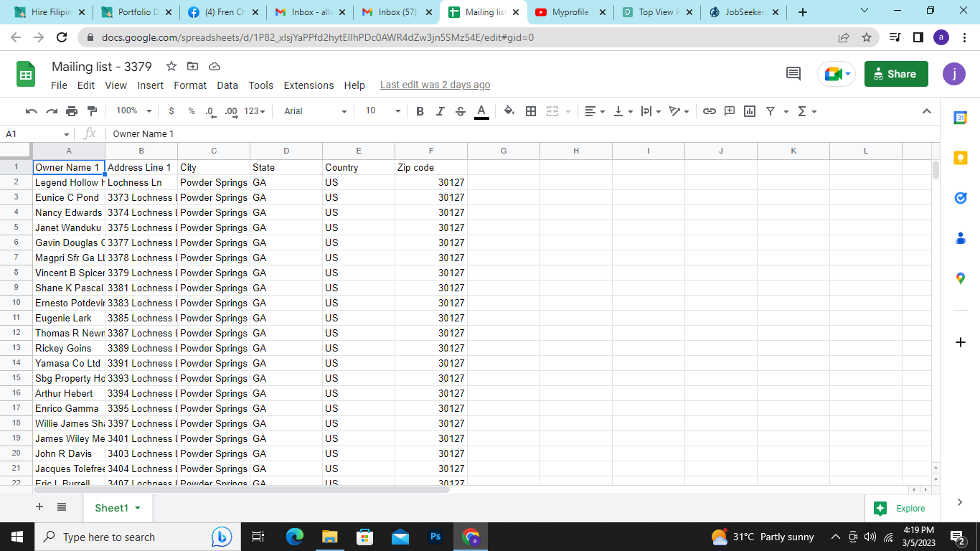Screen dimensions: 980x551
Task: Click the Windows Start button
Action: click(17, 537)
